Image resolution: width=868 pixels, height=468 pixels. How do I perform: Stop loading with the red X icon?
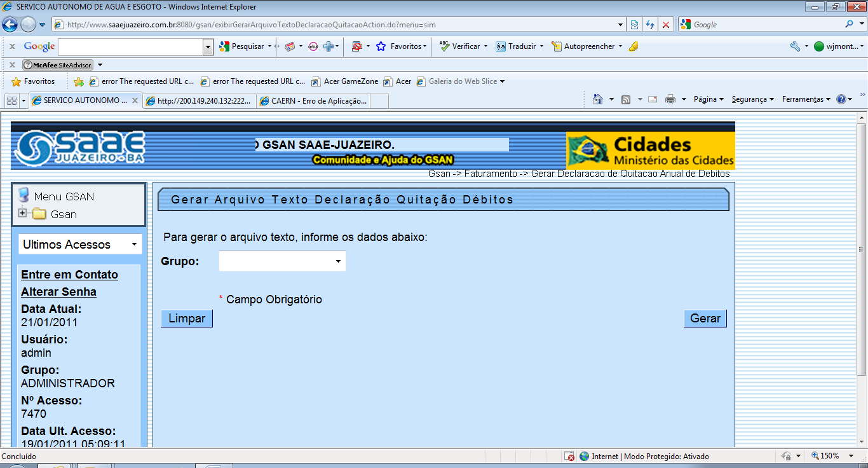point(665,25)
